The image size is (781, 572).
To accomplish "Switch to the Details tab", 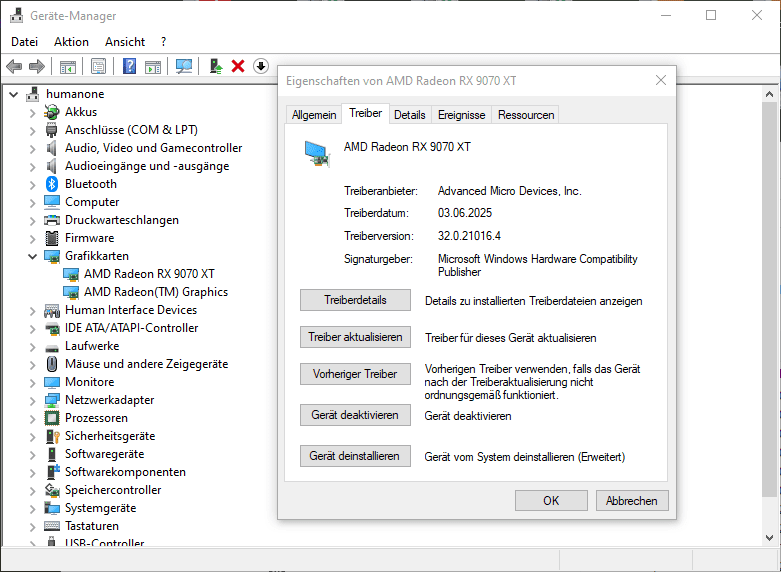I will click(409, 115).
